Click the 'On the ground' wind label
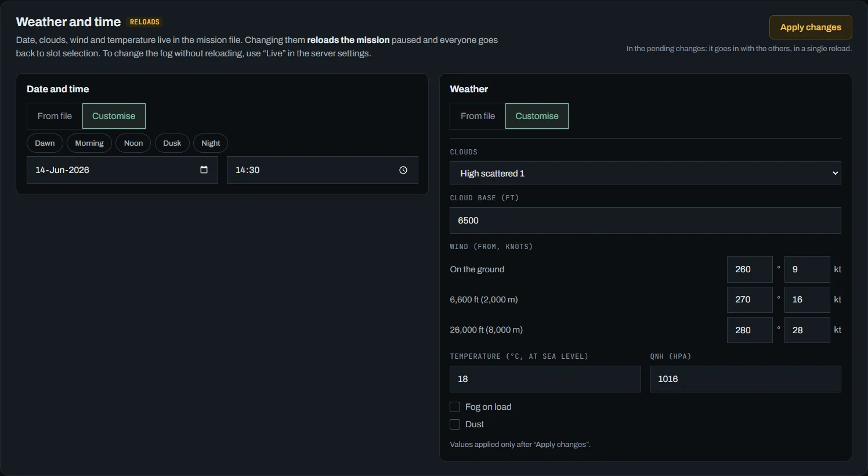Viewport: 868px width, 476px height. tap(477, 269)
